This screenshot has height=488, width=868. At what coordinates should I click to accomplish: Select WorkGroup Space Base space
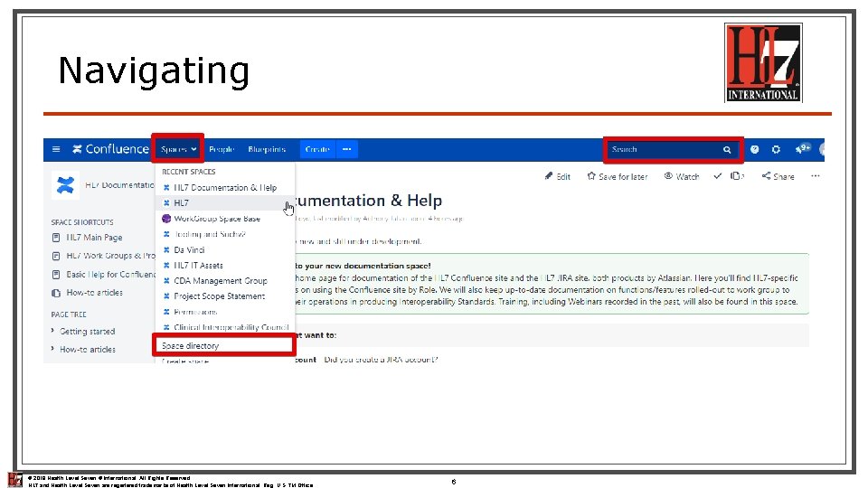click(x=225, y=219)
